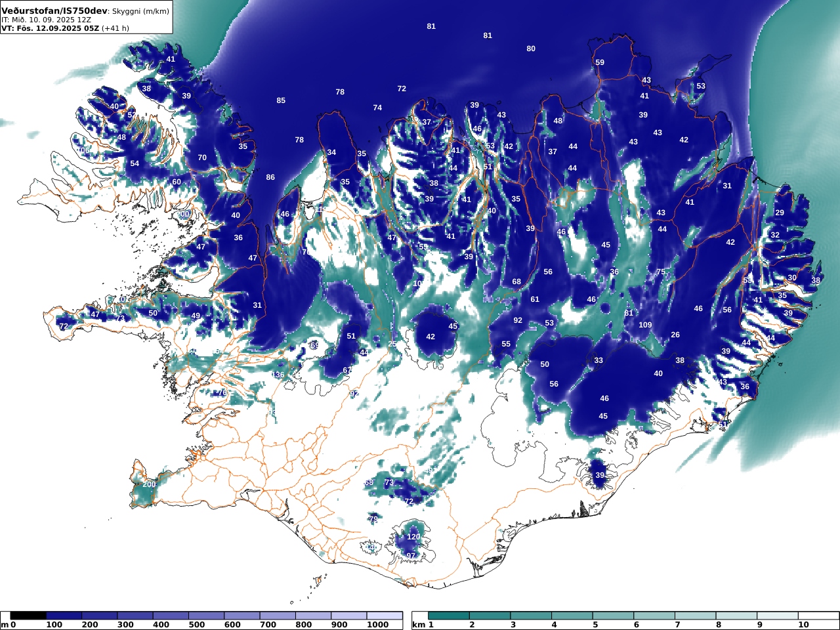Click the black 0–100 m legend swatch

[x=28, y=616]
